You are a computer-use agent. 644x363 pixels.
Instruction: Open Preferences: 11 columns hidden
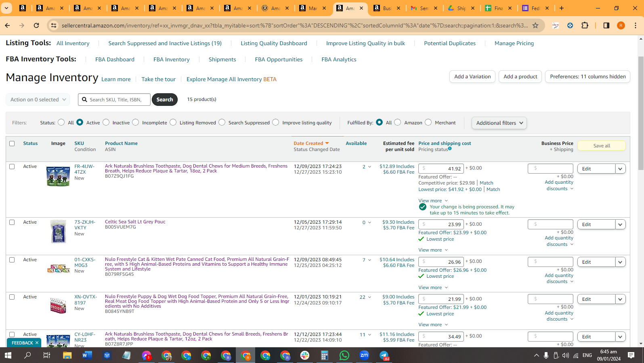[587, 77]
